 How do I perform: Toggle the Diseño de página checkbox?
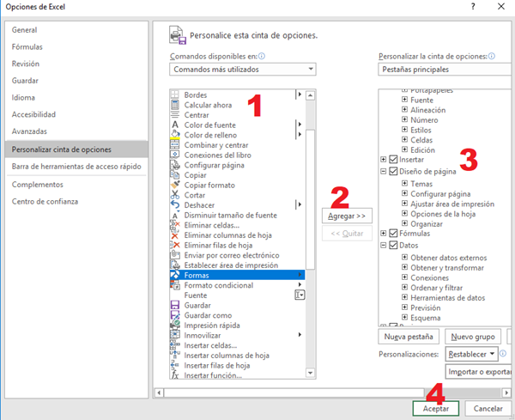pos(393,171)
